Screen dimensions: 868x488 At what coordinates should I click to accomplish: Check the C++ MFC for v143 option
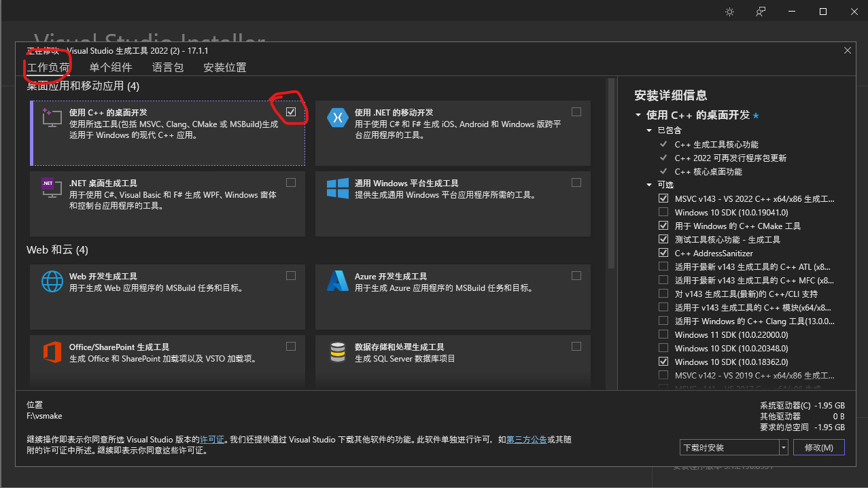coord(663,280)
